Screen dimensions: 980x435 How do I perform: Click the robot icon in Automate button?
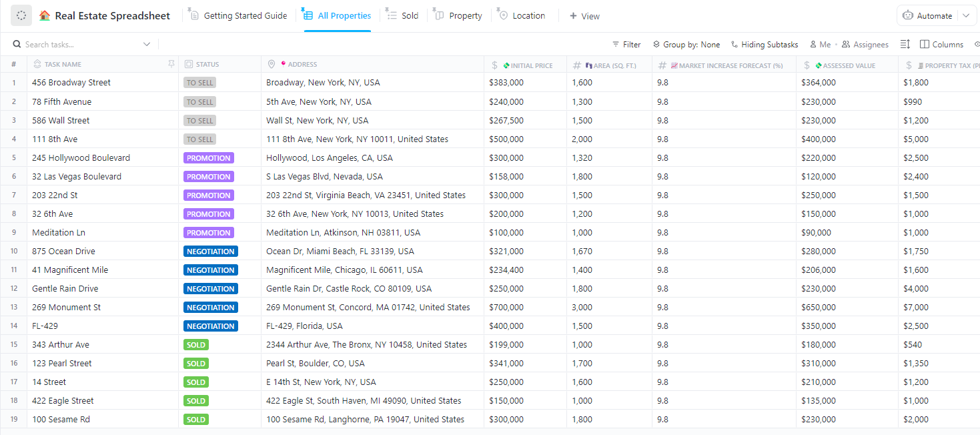(x=908, y=15)
